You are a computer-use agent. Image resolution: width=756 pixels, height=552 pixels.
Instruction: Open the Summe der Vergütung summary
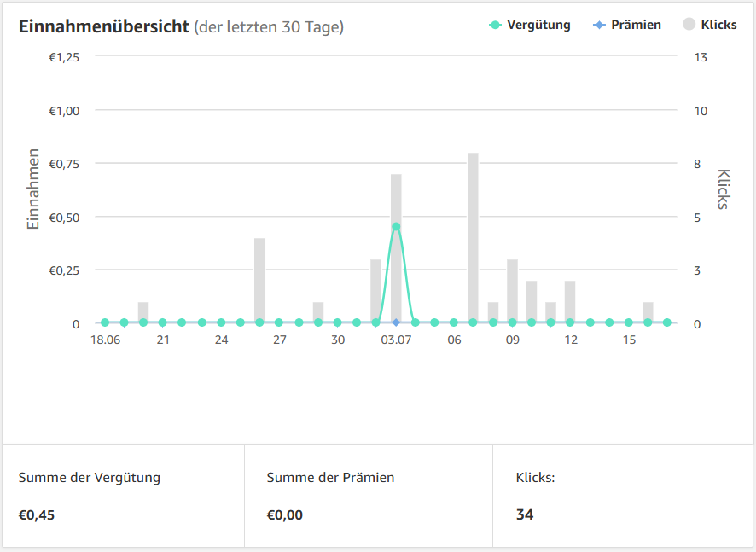[x=89, y=478]
